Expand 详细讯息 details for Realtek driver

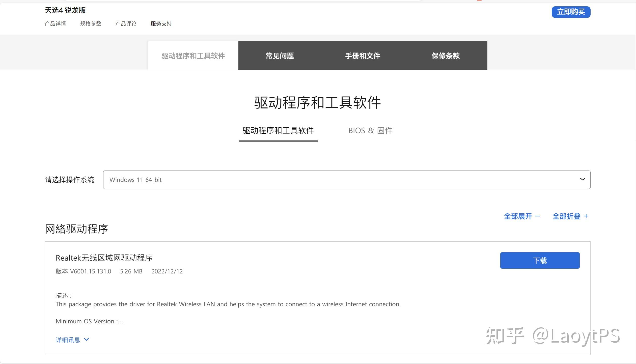[x=68, y=340]
